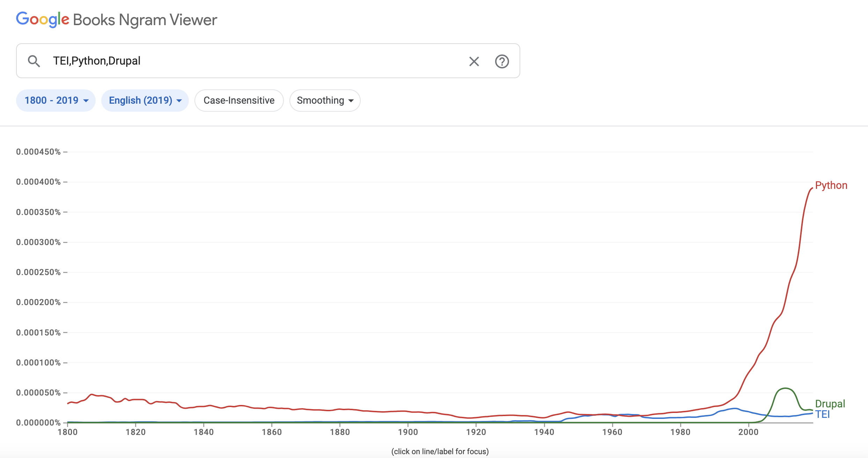Click the 0.000400% y-axis label
Viewport: 868px width, 458px height.
pos(38,182)
